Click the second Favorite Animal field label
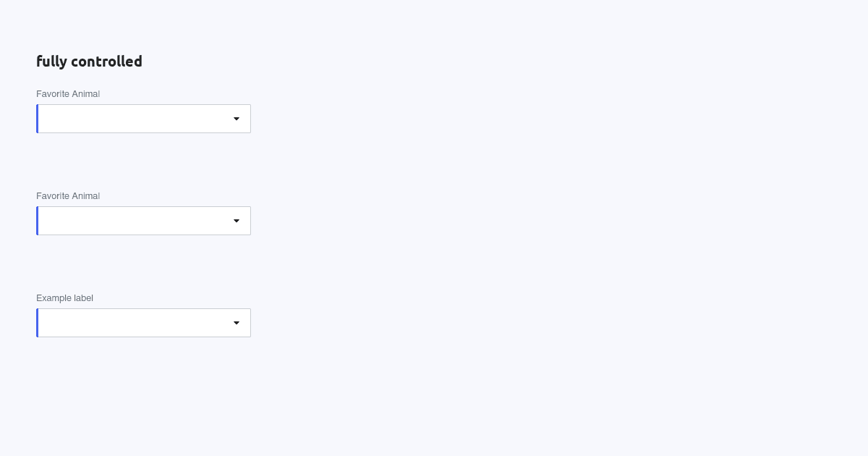The width and height of the screenshot is (868, 456). pyautogui.click(x=68, y=196)
